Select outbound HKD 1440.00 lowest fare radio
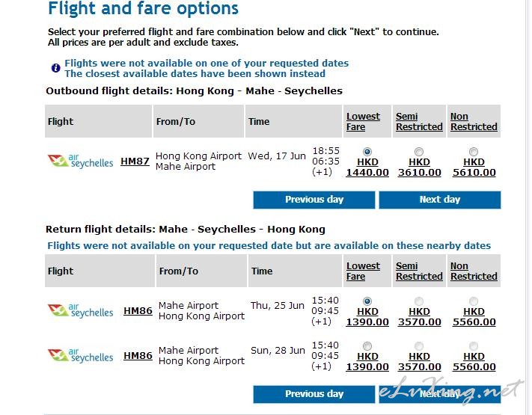Image resolution: width=532 pixels, height=415 pixels. click(x=367, y=152)
